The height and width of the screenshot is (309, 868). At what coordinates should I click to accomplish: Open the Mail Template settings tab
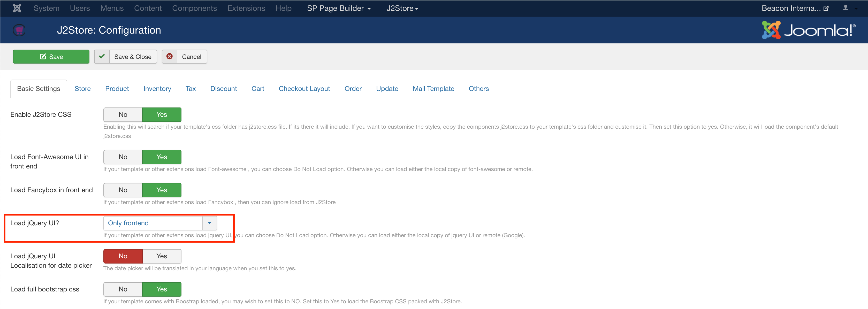[x=433, y=89]
